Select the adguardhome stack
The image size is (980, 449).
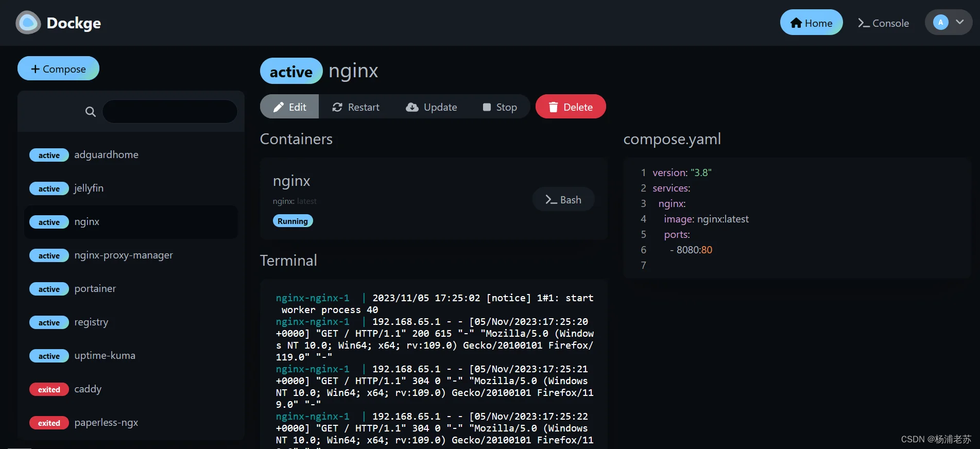(x=131, y=155)
